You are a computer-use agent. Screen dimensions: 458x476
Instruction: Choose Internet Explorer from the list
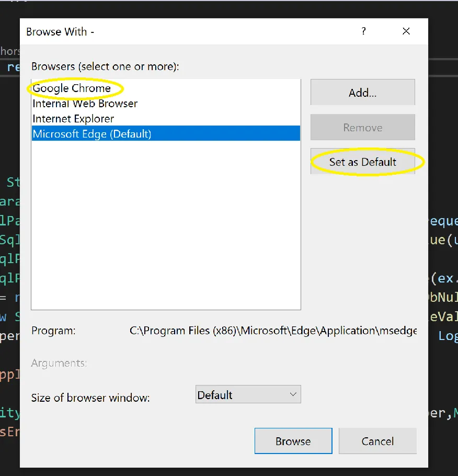point(166,119)
